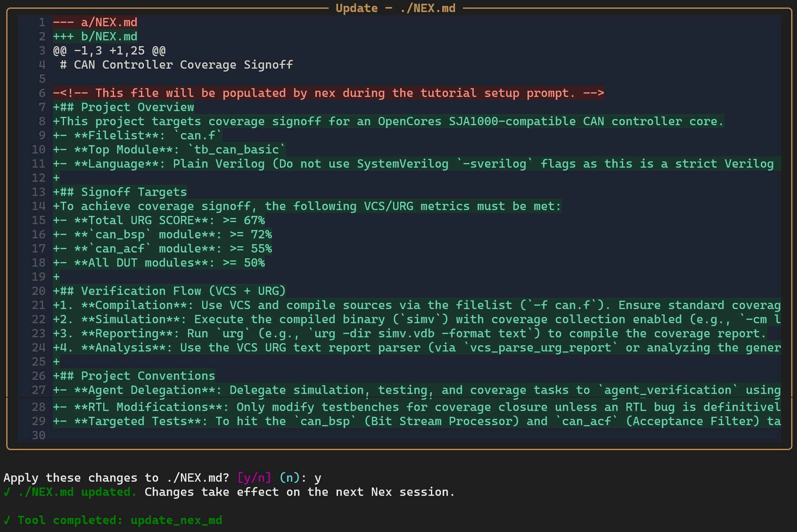797x532 pixels.
Task: Click the "This project targets coverage signoff" line
Action: tap(389, 121)
